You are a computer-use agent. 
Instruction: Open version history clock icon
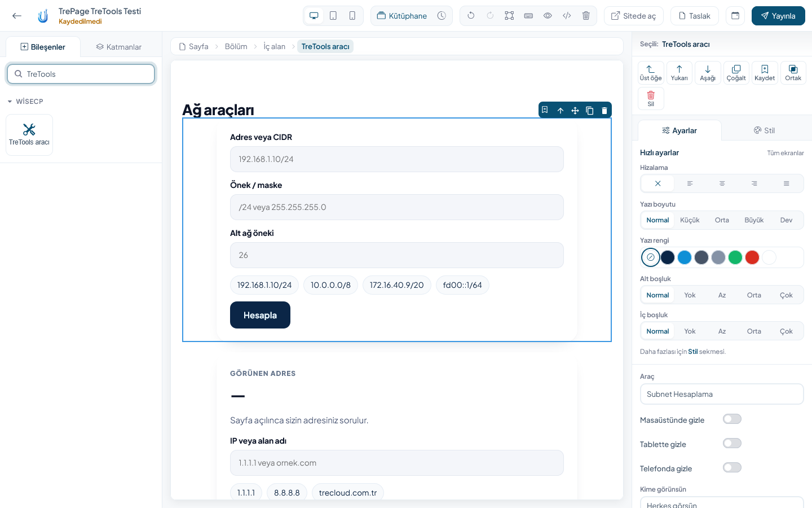coord(442,16)
